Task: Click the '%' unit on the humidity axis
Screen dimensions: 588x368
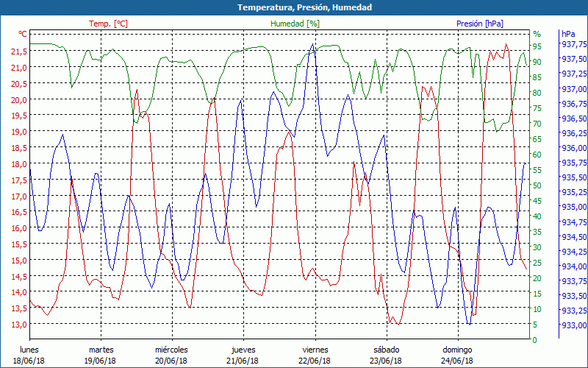Action: pyautogui.click(x=537, y=34)
